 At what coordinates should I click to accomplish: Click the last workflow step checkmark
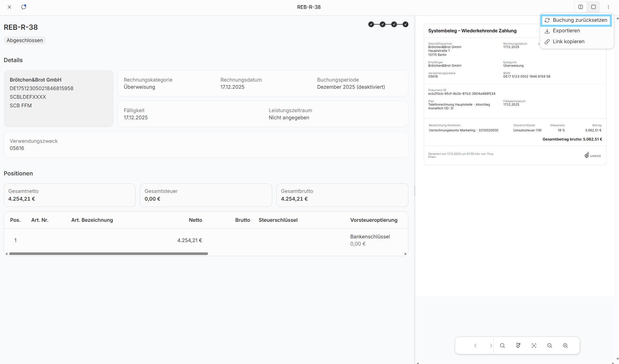405,24
